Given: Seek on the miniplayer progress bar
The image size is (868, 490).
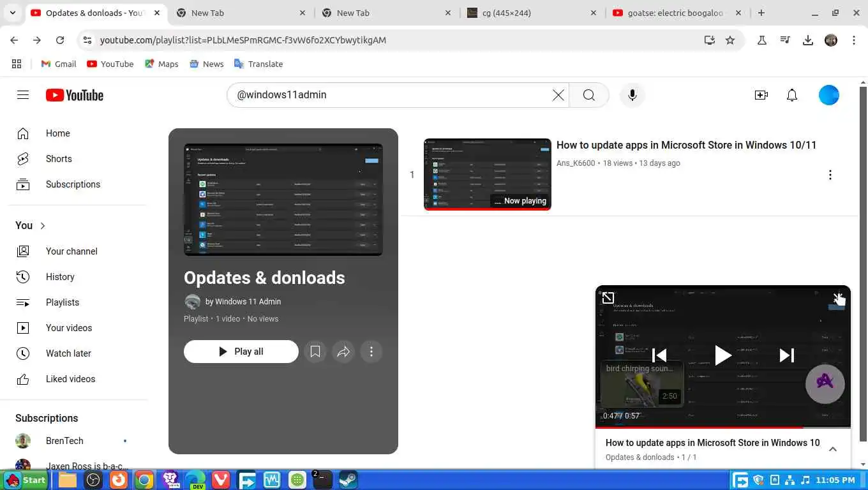Looking at the screenshot, I should tap(722, 427).
